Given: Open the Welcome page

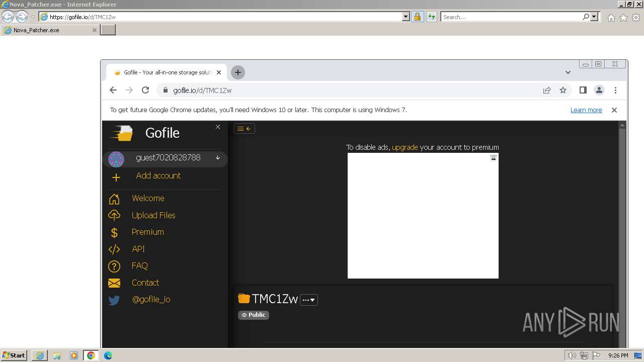Looking at the screenshot, I should (x=148, y=198).
